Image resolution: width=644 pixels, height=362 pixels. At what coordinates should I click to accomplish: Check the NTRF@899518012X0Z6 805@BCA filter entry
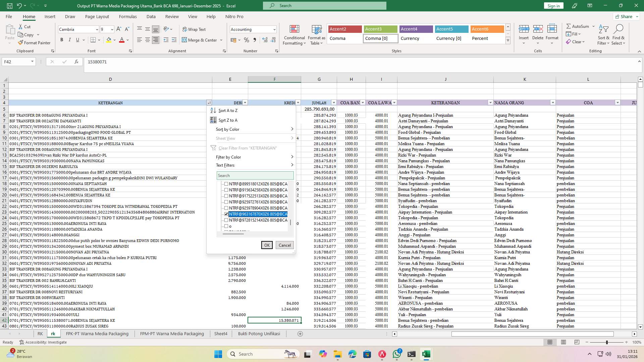[x=226, y=184]
